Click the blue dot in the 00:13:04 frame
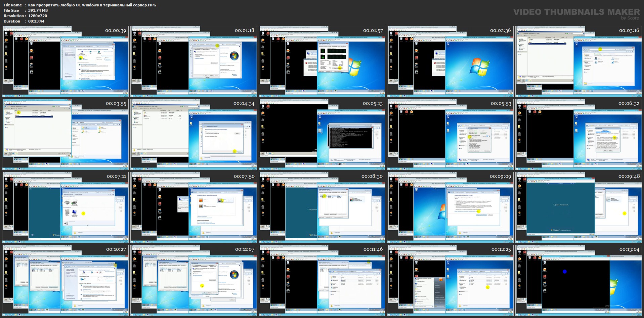Viewport: 644px width, 318px height. pyautogui.click(x=565, y=272)
